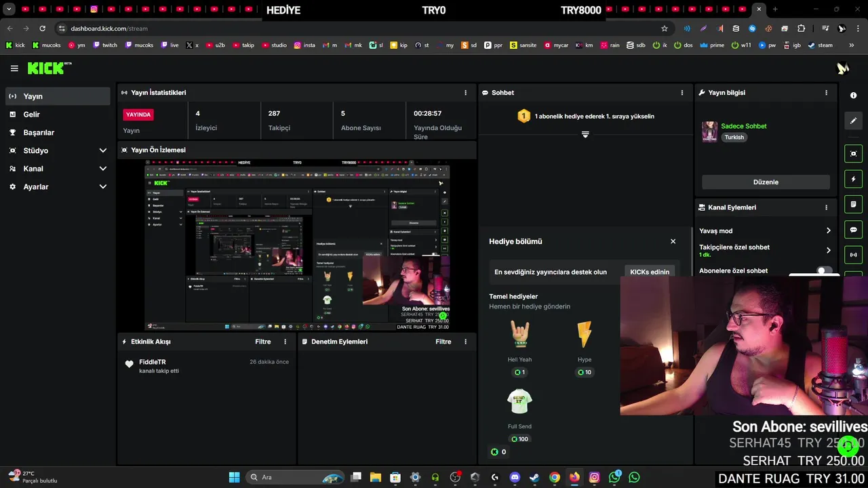Click the browser address bar
Screen dimensions: 868x488
[359, 28]
